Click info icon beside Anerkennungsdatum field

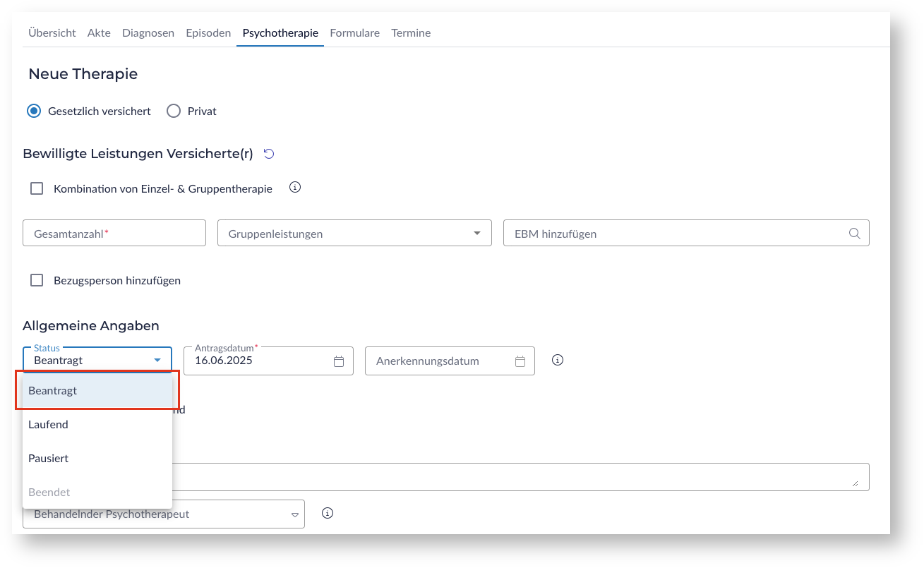click(558, 360)
